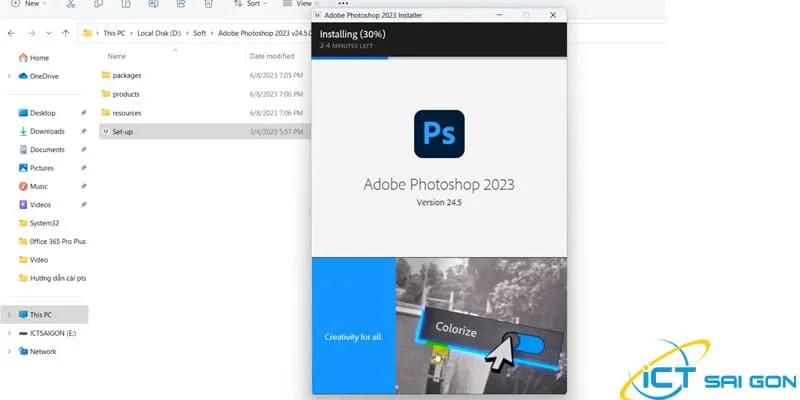Click pin icon next to Videos
The width and height of the screenshot is (800, 400).
click(83, 205)
